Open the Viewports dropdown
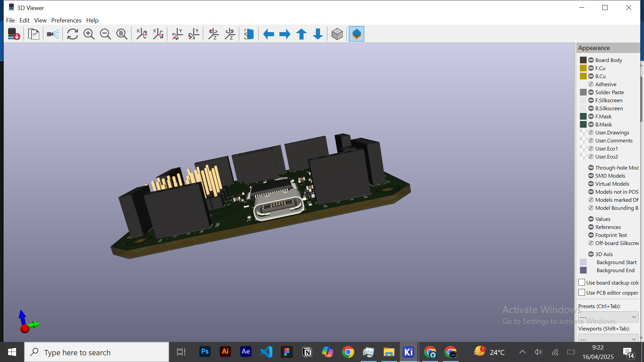 (608, 338)
